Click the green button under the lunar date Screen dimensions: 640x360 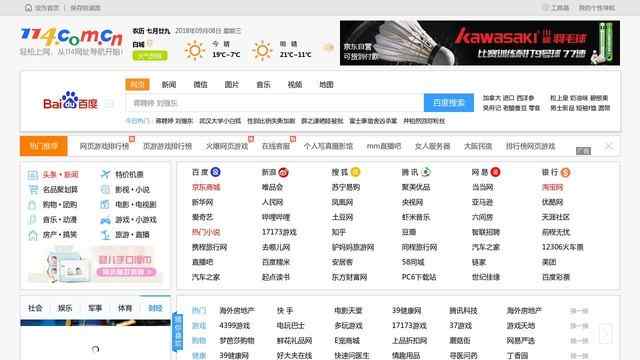point(150,56)
